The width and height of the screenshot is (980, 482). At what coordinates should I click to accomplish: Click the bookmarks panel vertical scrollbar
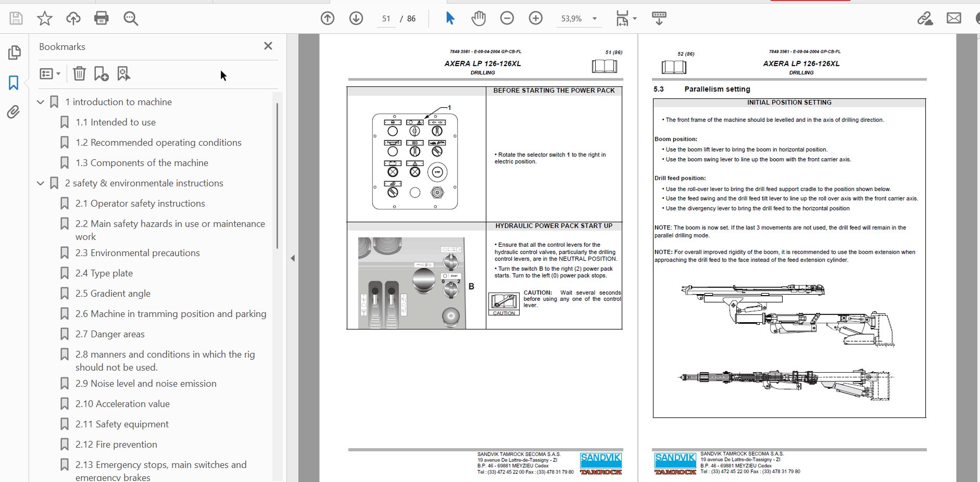[x=278, y=176]
